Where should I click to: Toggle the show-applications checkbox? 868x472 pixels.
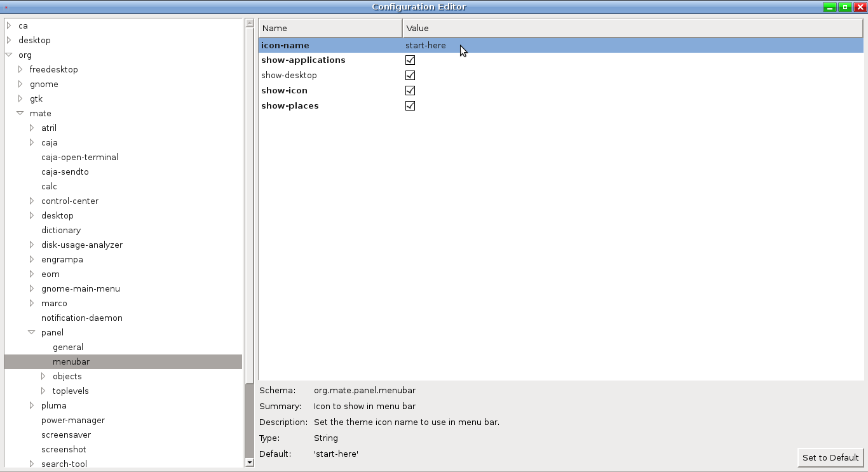[410, 60]
